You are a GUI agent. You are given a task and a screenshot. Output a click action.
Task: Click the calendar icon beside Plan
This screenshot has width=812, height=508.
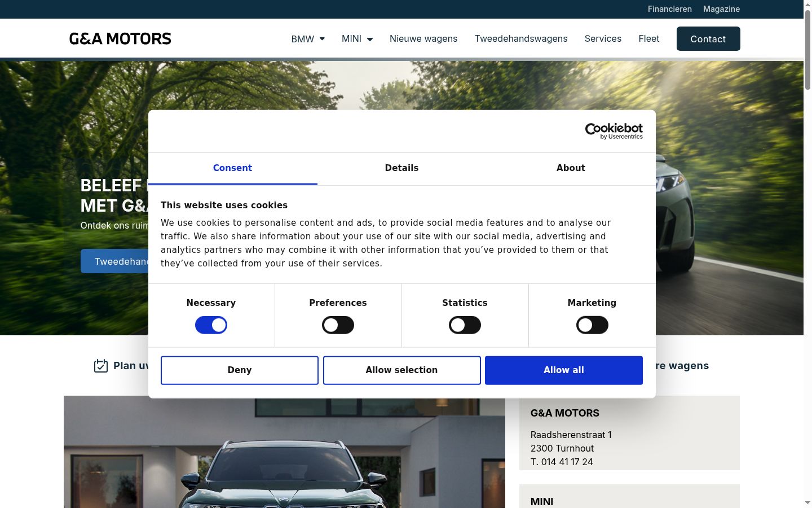pyautogui.click(x=100, y=366)
